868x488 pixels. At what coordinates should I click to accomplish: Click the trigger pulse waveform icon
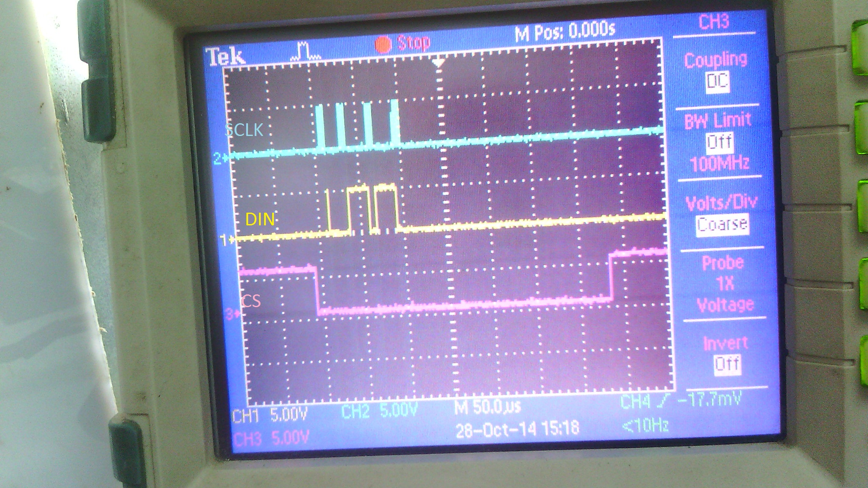pyautogui.click(x=305, y=51)
